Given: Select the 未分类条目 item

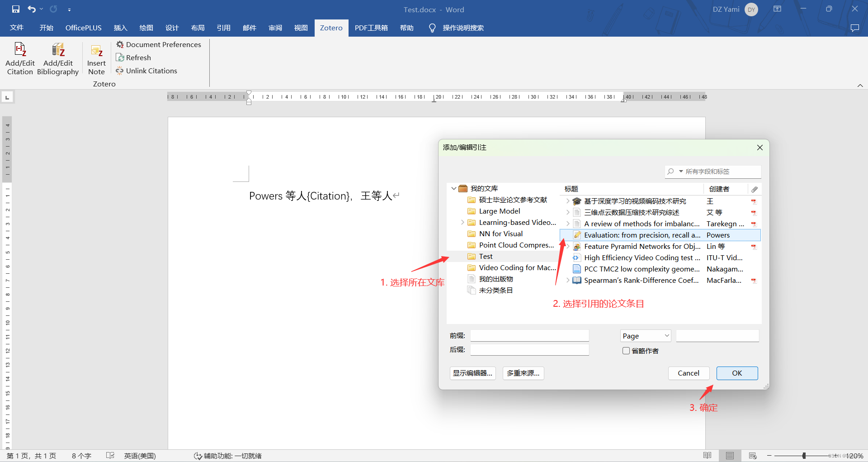Looking at the screenshot, I should click(495, 291).
